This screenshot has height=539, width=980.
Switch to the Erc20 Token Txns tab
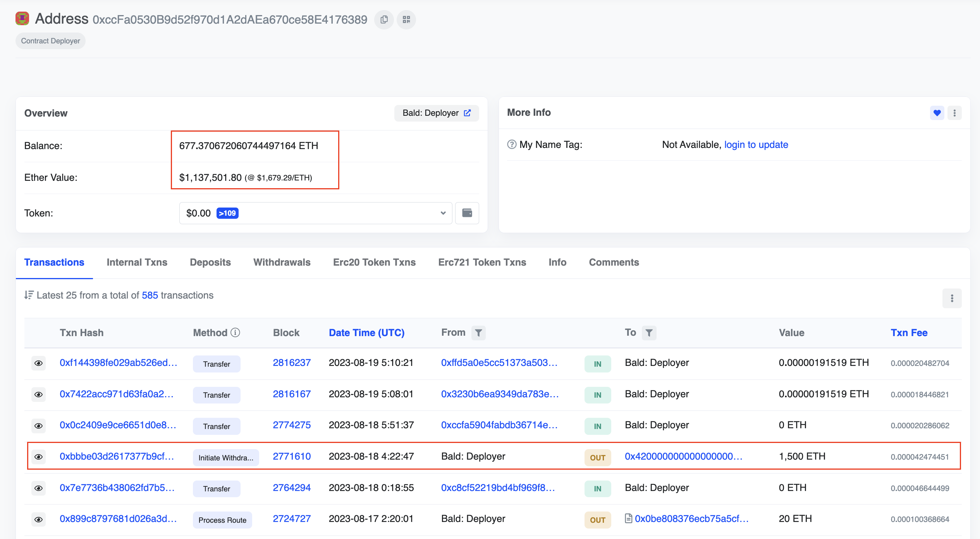[374, 263]
